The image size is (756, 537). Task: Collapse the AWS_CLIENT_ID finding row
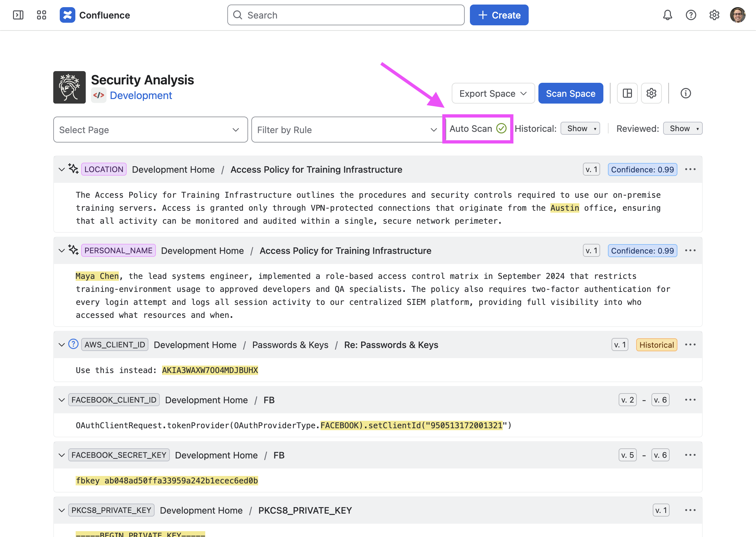61,344
